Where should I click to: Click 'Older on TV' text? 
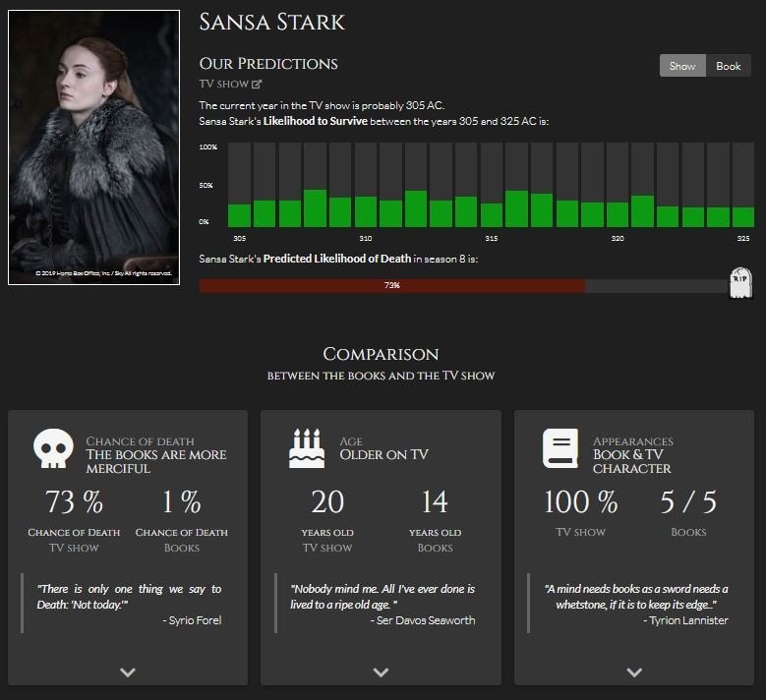pos(383,455)
